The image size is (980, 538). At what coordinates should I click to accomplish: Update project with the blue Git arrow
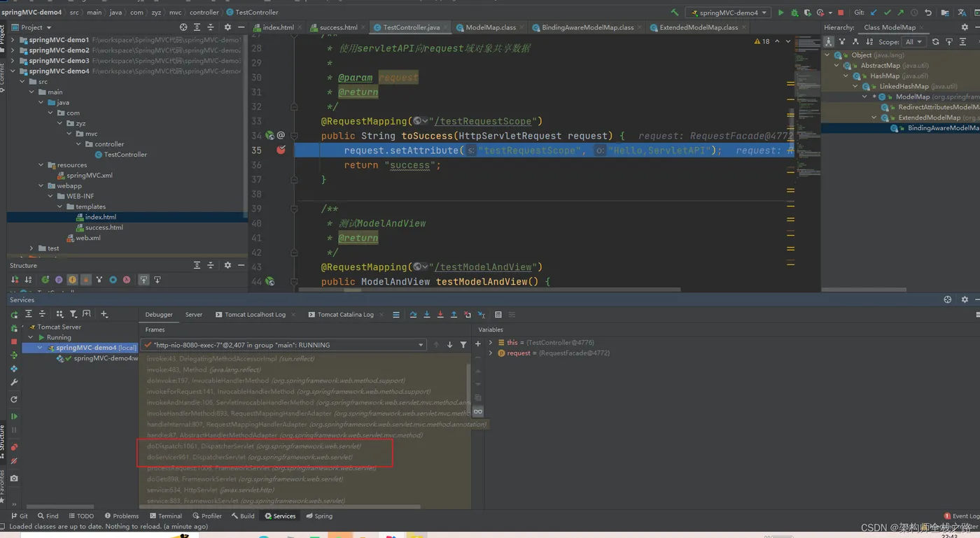click(874, 13)
